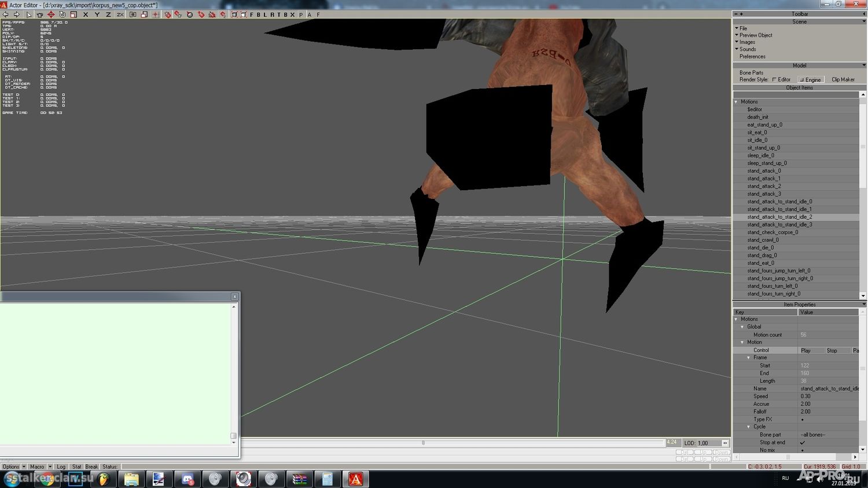Open the Clip Maker

pyautogui.click(x=843, y=80)
